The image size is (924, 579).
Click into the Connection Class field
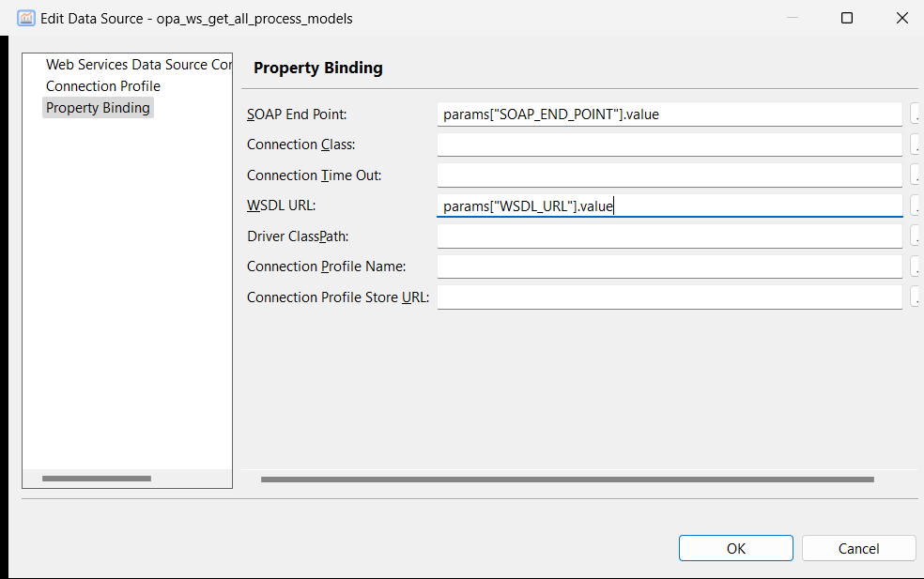click(670, 145)
